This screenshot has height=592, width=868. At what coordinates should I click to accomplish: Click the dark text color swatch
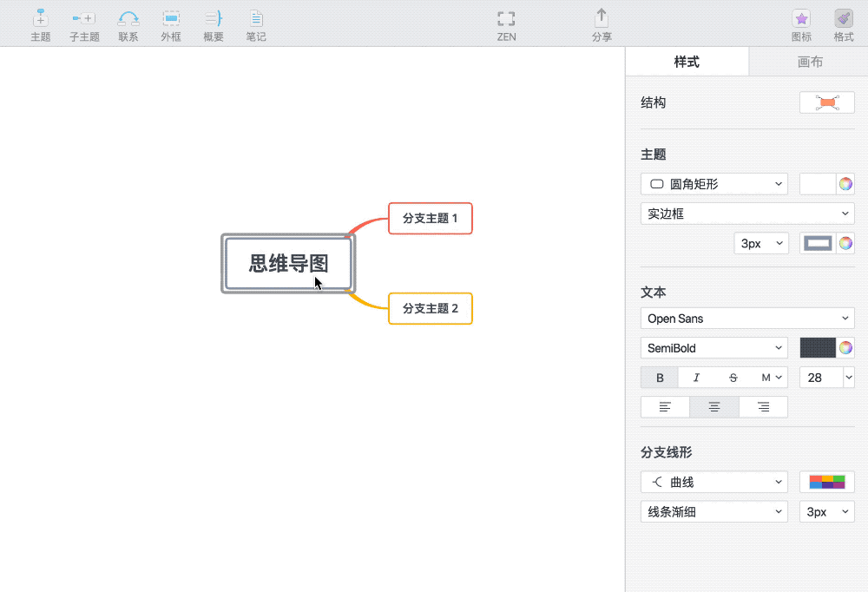(x=818, y=348)
